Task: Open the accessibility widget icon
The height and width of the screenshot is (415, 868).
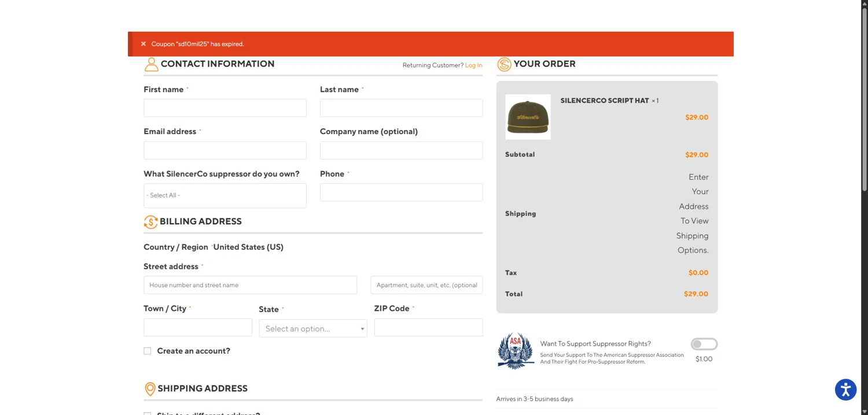Action: click(x=845, y=390)
